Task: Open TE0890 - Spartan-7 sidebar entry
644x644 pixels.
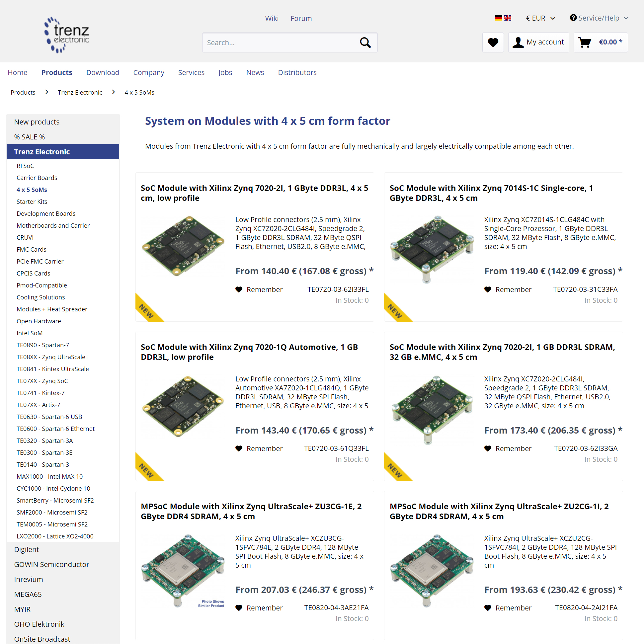Action: [43, 345]
